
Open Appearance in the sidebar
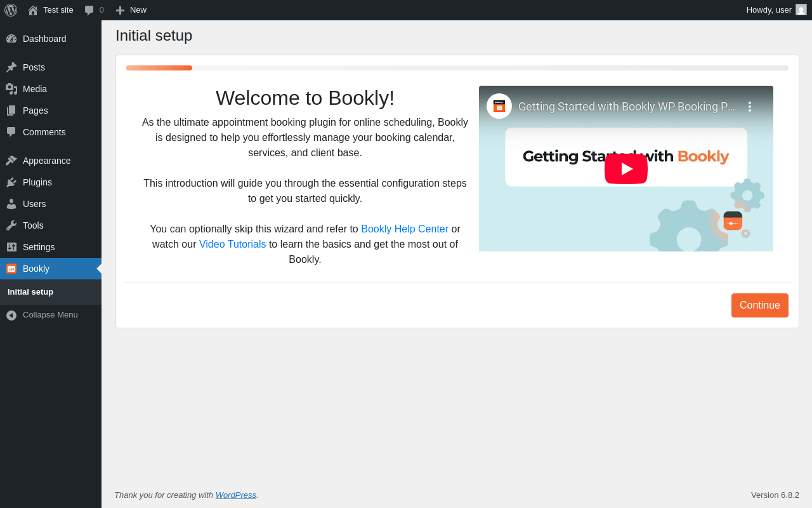[47, 161]
